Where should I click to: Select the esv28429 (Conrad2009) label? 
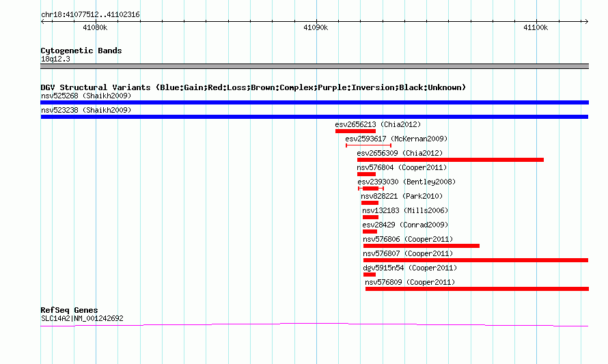point(405,225)
